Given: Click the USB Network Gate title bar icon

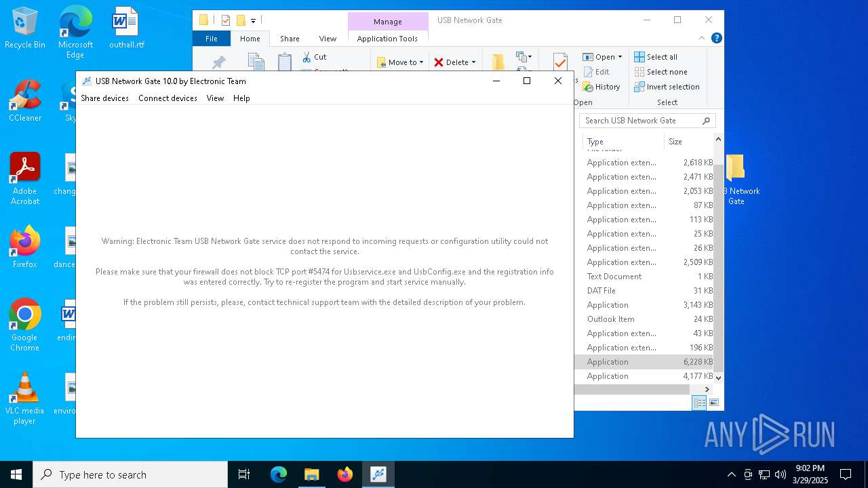Looking at the screenshot, I should tap(87, 81).
